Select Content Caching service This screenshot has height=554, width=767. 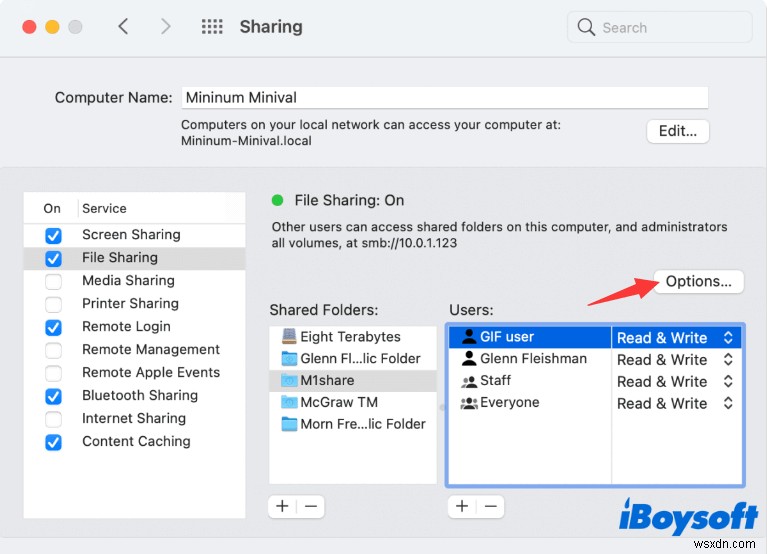(x=136, y=442)
